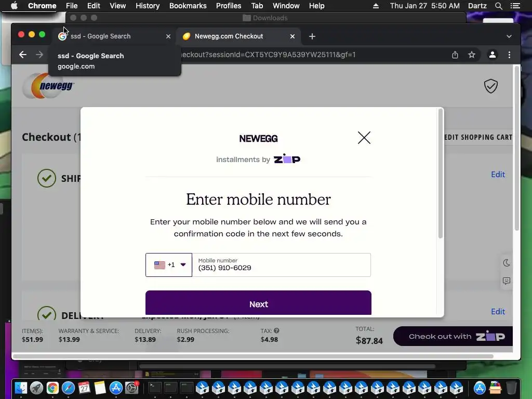
Task: Toggle dark mode with the moon icon
Action: (x=506, y=263)
